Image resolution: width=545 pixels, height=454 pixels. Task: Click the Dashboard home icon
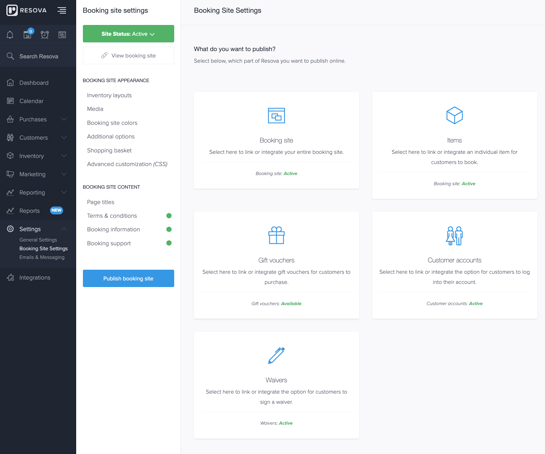coord(10,83)
